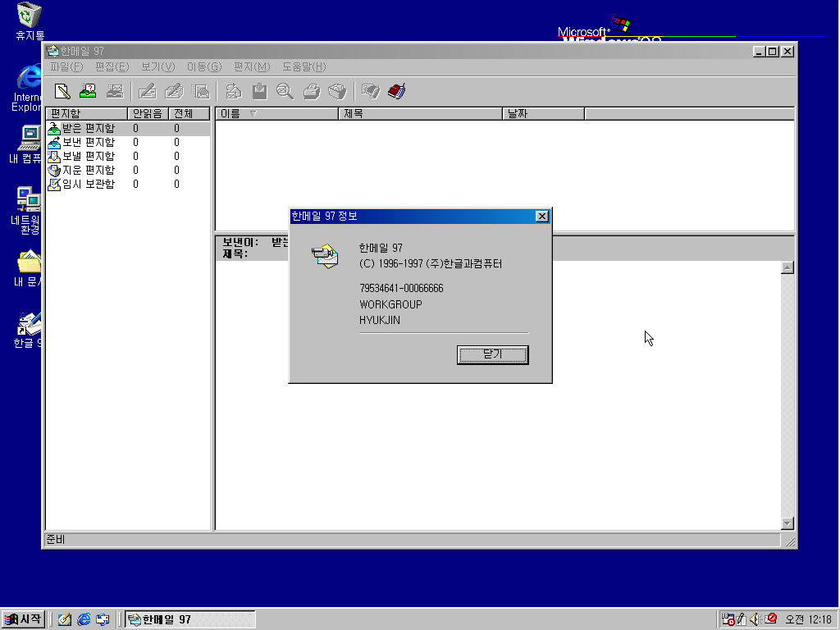The width and height of the screenshot is (840, 630).
Task: Open the address book with phone icon
Action: point(397,92)
